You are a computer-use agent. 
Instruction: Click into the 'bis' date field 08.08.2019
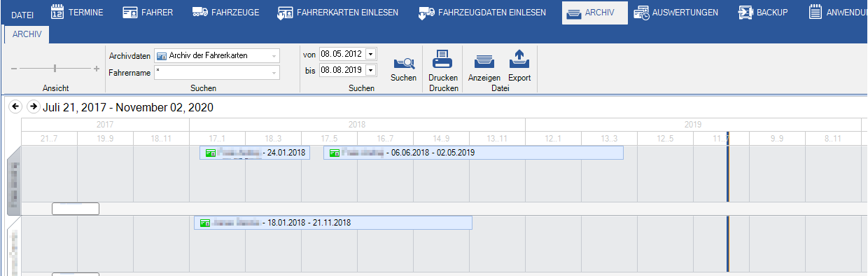click(342, 70)
